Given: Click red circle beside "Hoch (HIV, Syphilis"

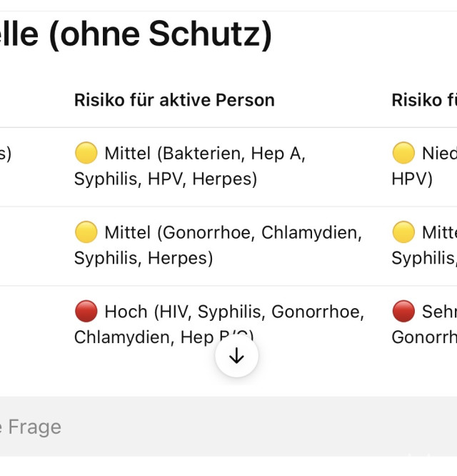Looking at the screenshot, I should click(86, 312).
